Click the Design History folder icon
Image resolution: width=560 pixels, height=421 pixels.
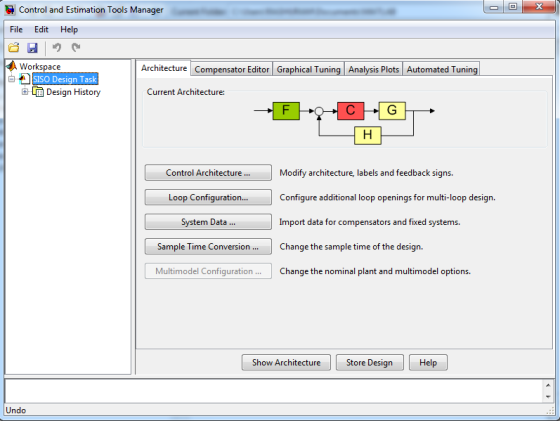click(x=38, y=92)
